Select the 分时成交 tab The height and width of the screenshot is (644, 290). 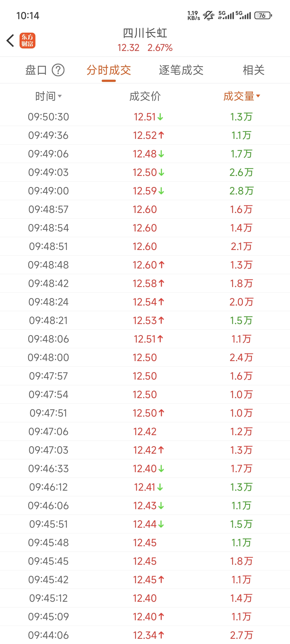[109, 70]
